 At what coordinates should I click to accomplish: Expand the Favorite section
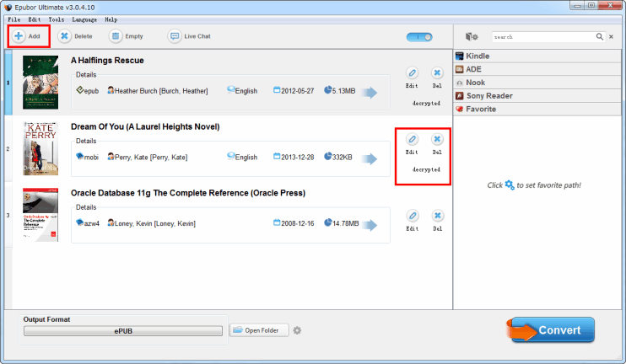point(537,109)
